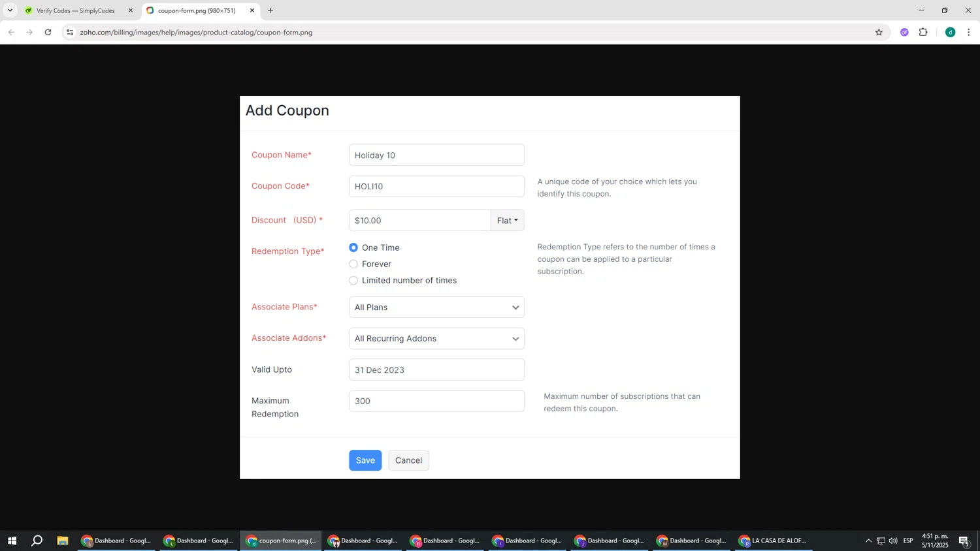Screen dimensions: 980x551
Task: Open the Chrome profile avatar
Action: (950, 32)
